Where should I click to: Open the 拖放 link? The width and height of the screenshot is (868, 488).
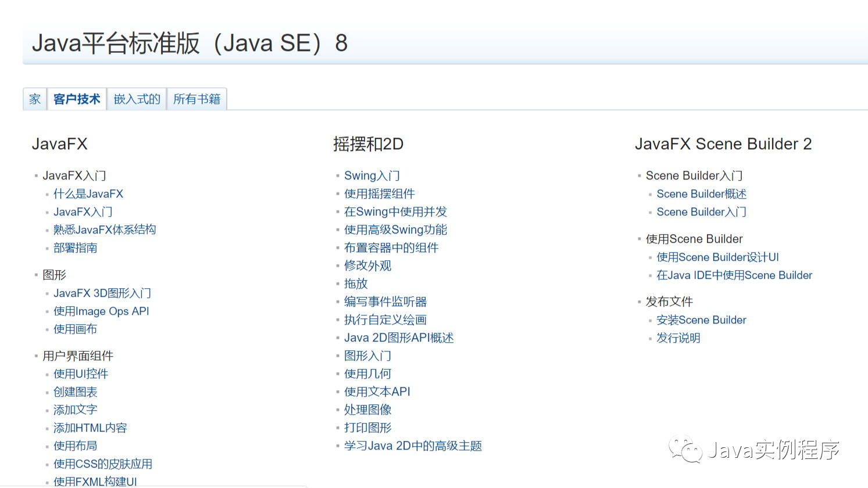[356, 284]
